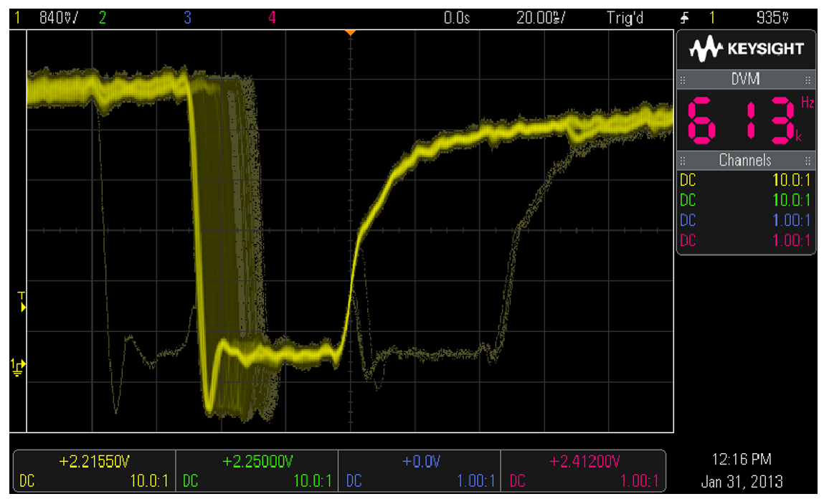Click the Hz unit label in DVM
This screenshot has width=824, height=504.
click(808, 102)
